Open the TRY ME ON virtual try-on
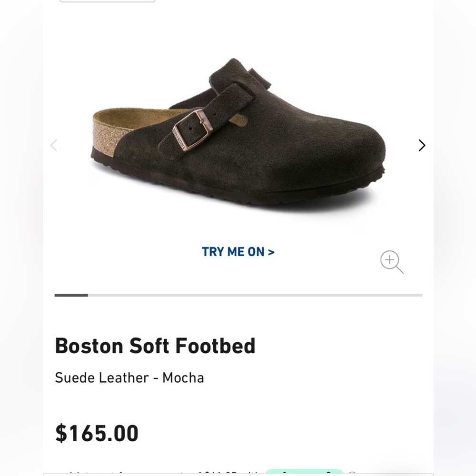476x476 pixels. (x=238, y=251)
